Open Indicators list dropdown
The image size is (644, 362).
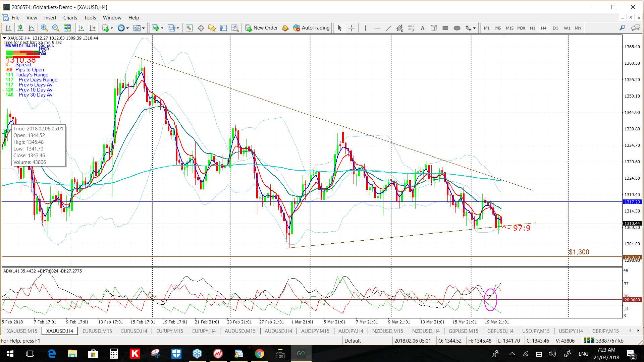108,28
